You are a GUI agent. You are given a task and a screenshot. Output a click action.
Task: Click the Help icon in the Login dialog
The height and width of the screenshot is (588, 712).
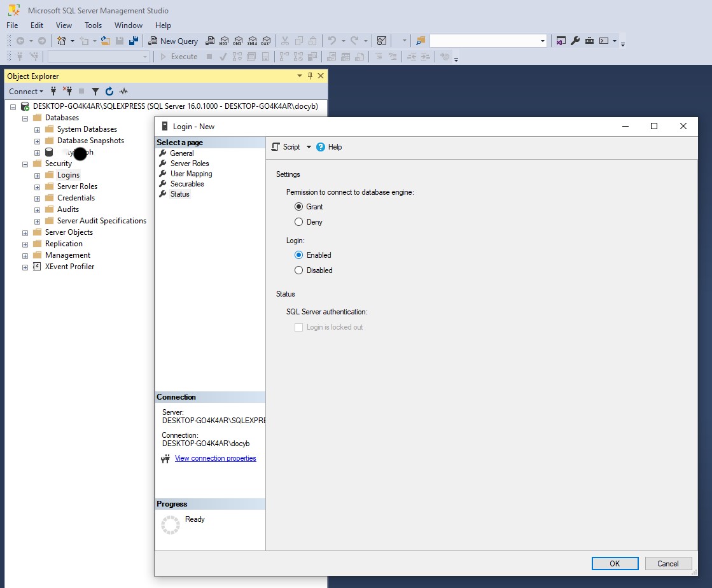321,147
